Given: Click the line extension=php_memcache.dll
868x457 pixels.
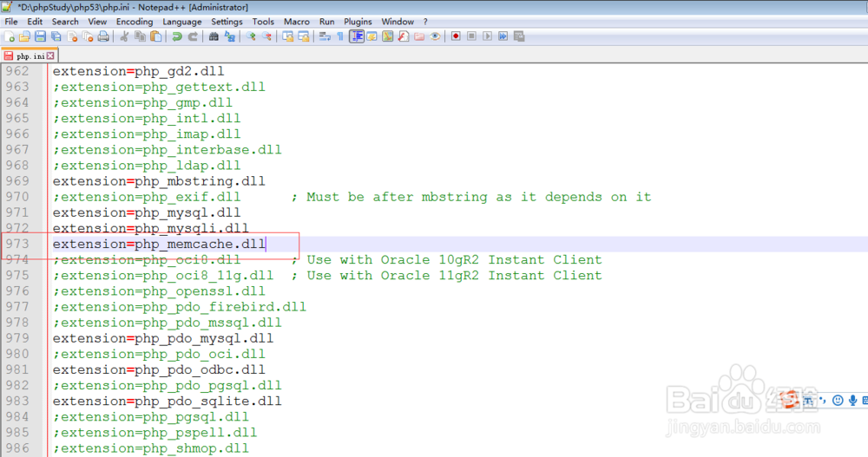Looking at the screenshot, I should click(x=159, y=244).
